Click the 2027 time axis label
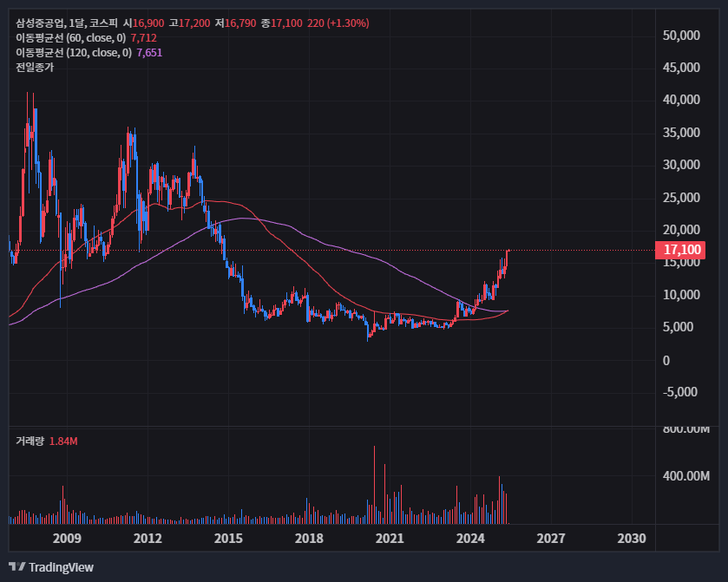Image resolution: width=728 pixels, height=582 pixels. pos(551,539)
